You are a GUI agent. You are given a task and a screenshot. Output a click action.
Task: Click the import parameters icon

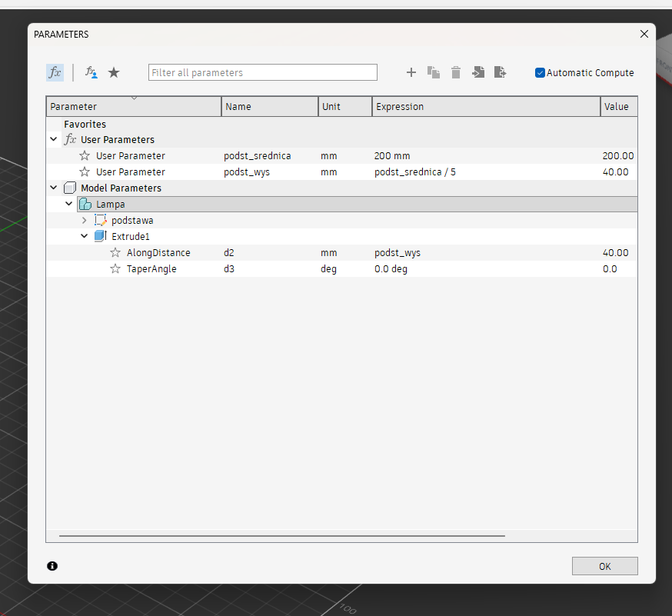click(x=478, y=72)
